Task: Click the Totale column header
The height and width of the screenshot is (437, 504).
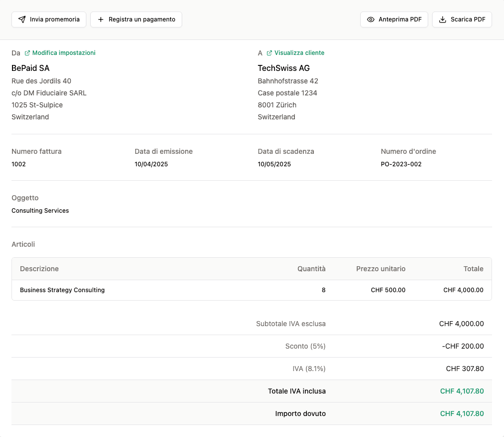Action: coord(474,269)
